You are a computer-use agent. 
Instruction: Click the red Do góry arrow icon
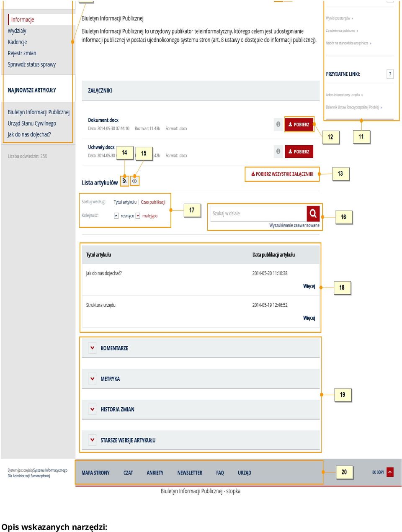[x=390, y=472]
